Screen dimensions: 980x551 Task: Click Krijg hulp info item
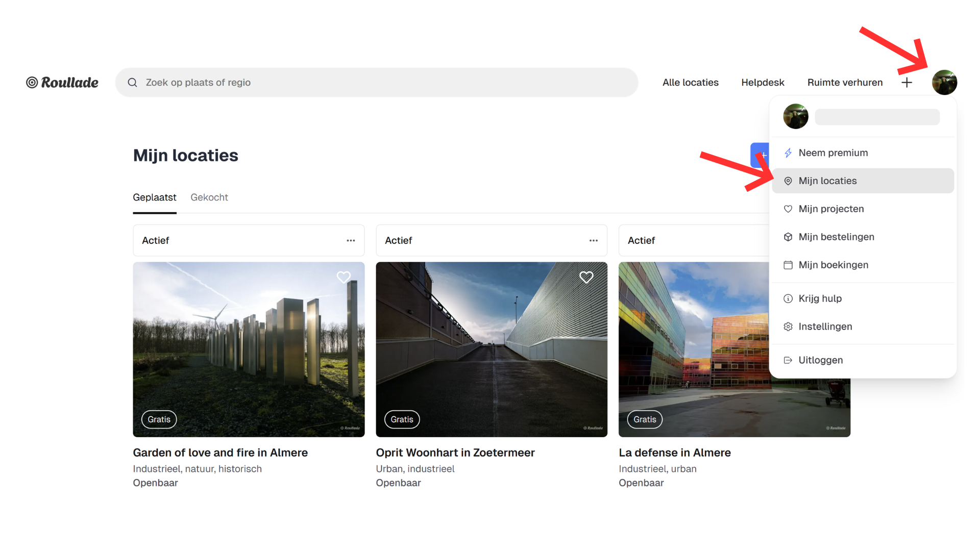click(x=819, y=298)
